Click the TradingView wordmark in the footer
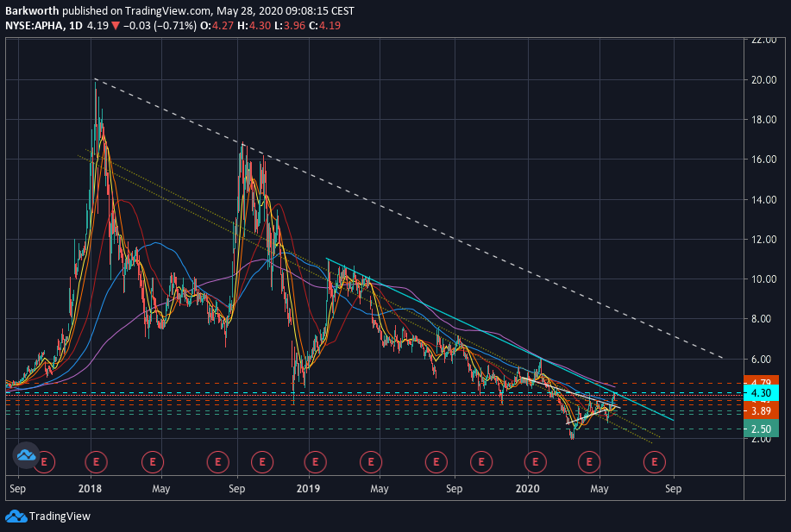This screenshot has width=791, height=532. tap(60, 516)
